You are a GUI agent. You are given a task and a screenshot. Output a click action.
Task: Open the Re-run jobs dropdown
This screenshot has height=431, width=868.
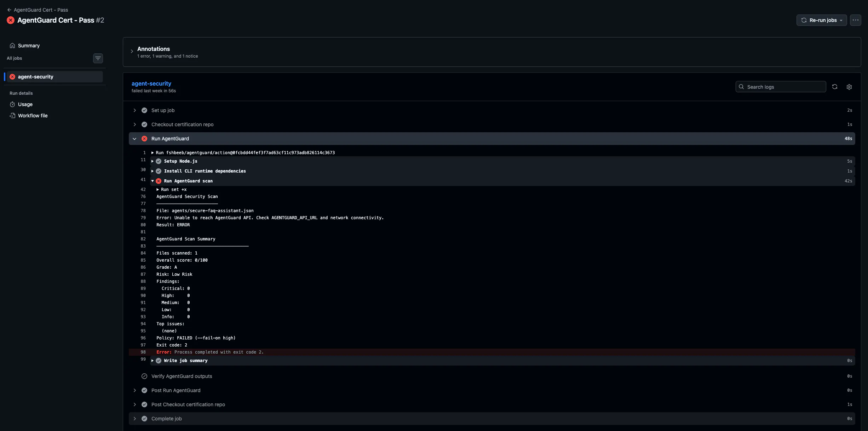tap(822, 20)
